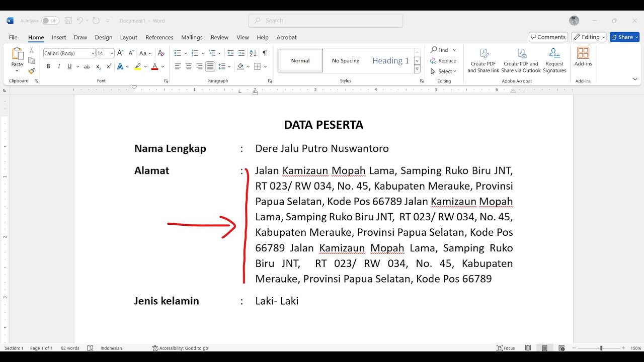Image resolution: width=644 pixels, height=362 pixels.
Task: Open the Bullets list dropdown
Action: [186, 53]
